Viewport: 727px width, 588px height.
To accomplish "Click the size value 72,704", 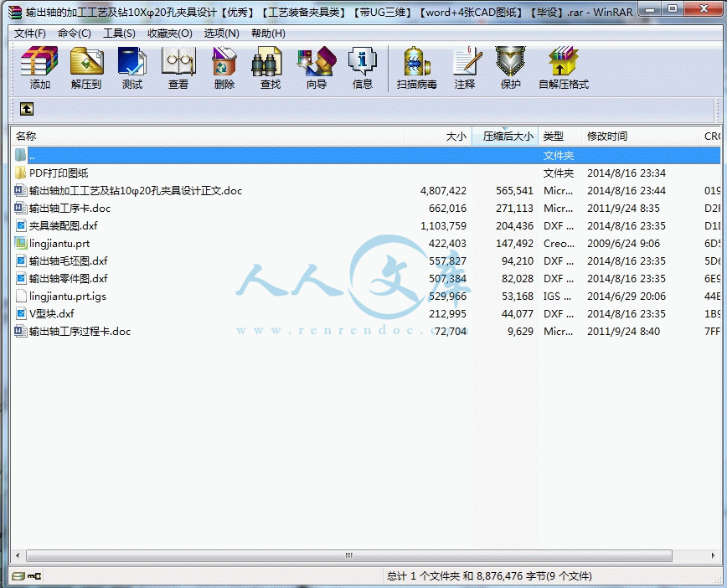I will 451,331.
